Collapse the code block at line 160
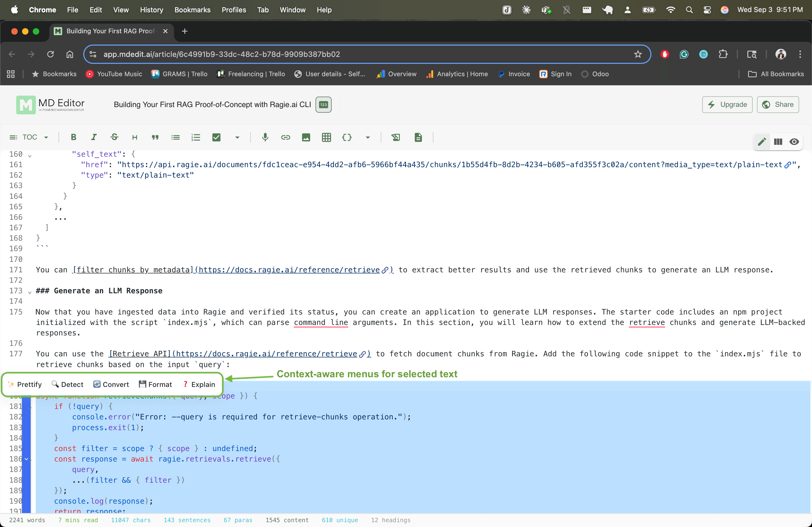 click(30, 156)
